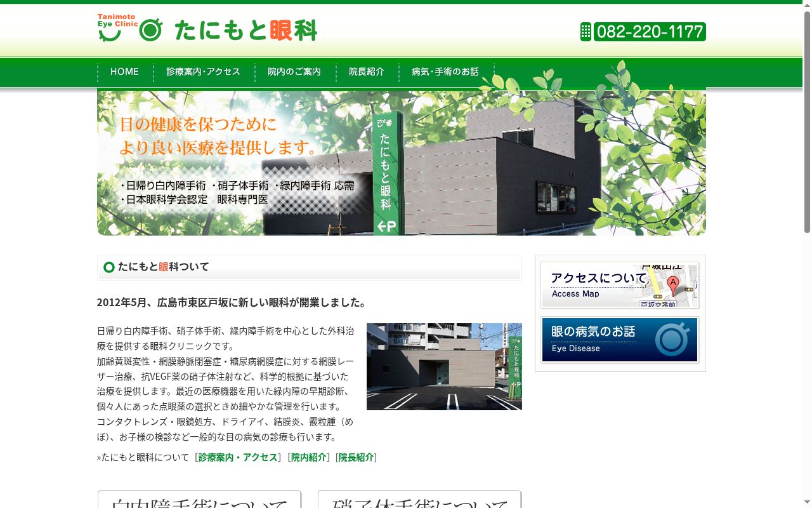812x508 pixels.
Task: Click the green circle icon beside たにもと眼科ついて
Action: [108, 267]
